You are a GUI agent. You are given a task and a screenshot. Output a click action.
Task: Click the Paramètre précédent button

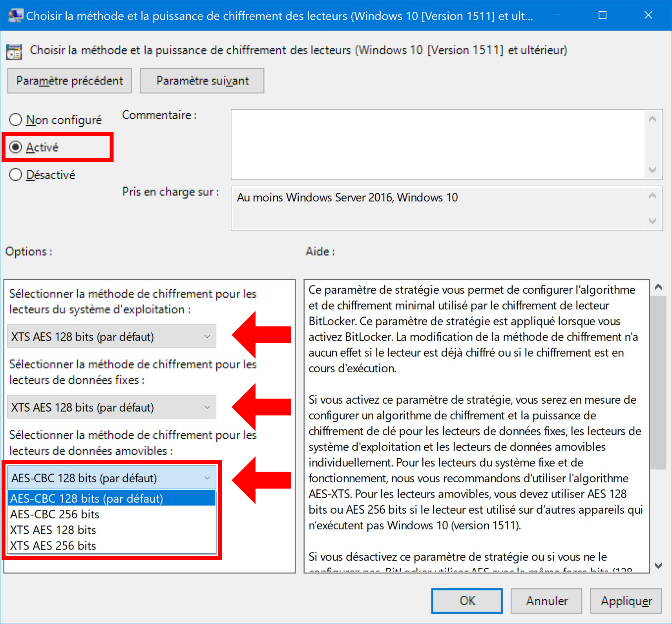[x=69, y=81]
